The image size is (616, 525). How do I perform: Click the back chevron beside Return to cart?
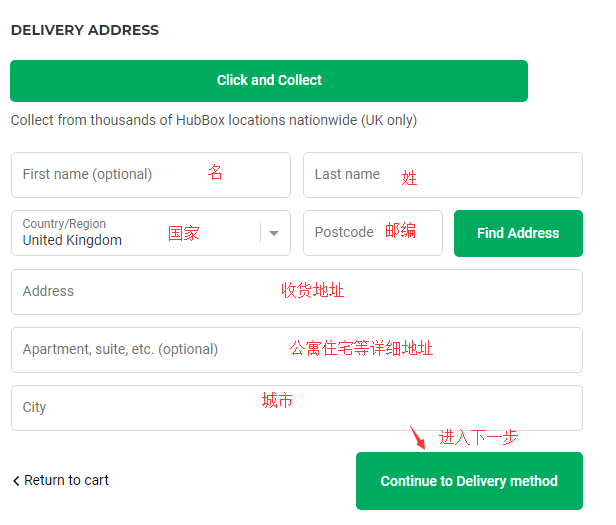(16, 481)
